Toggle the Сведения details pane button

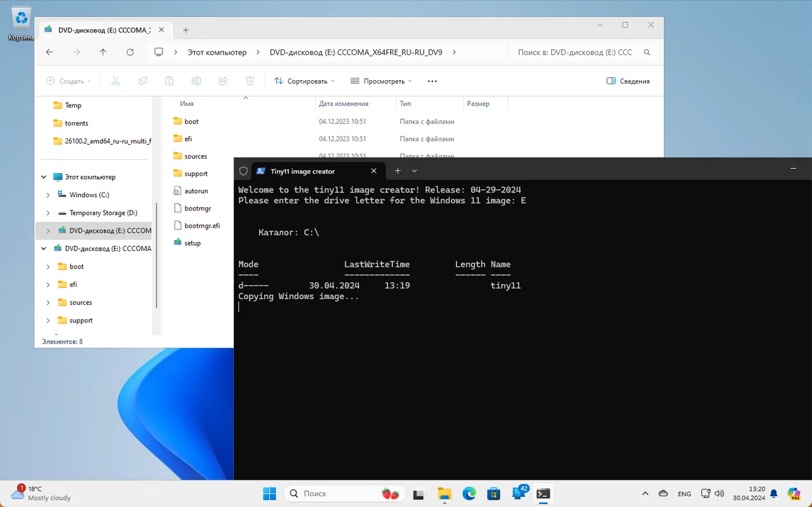coord(628,81)
